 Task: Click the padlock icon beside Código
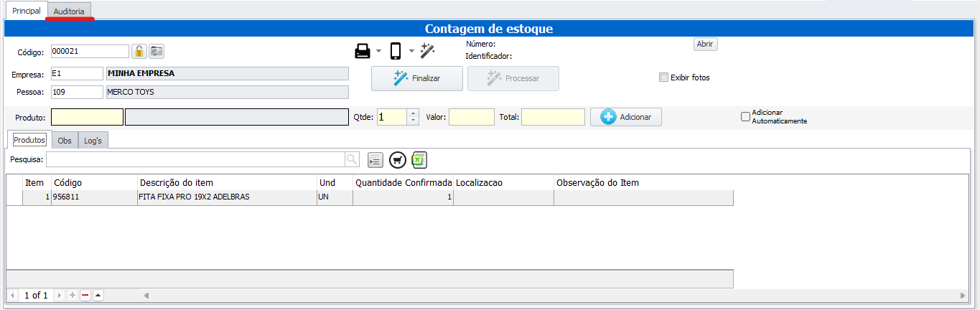(139, 51)
